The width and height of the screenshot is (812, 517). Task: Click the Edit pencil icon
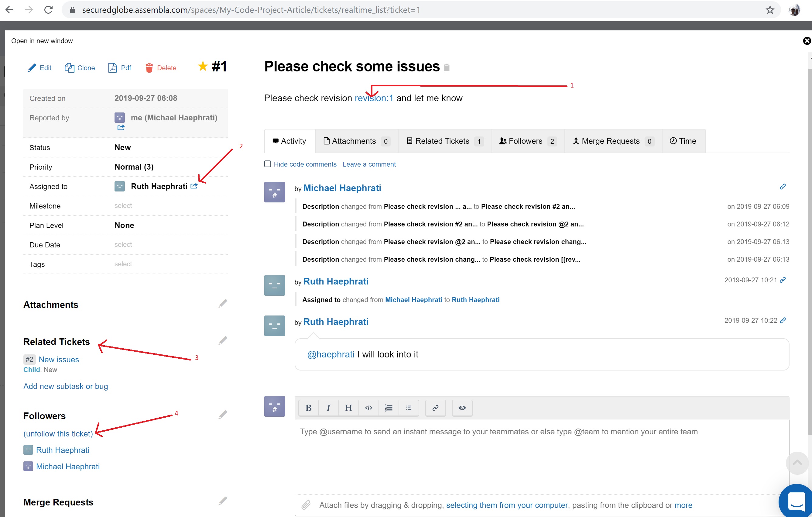(32, 68)
